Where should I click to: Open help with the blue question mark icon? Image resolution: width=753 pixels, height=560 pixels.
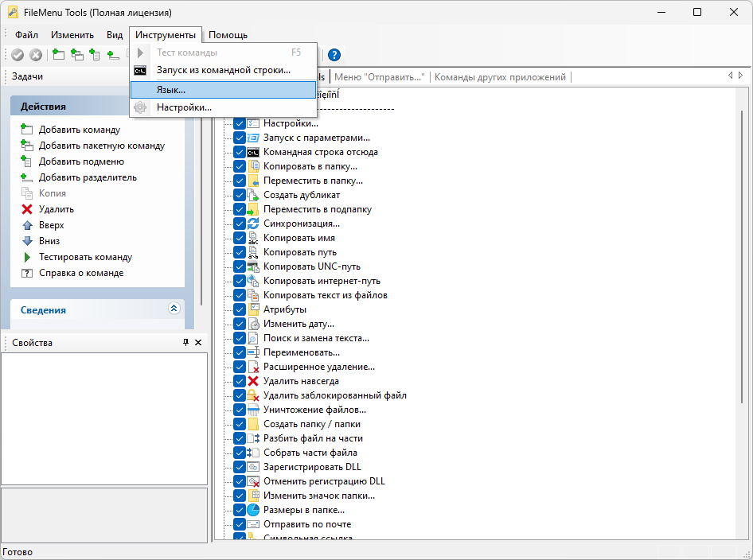pos(334,55)
